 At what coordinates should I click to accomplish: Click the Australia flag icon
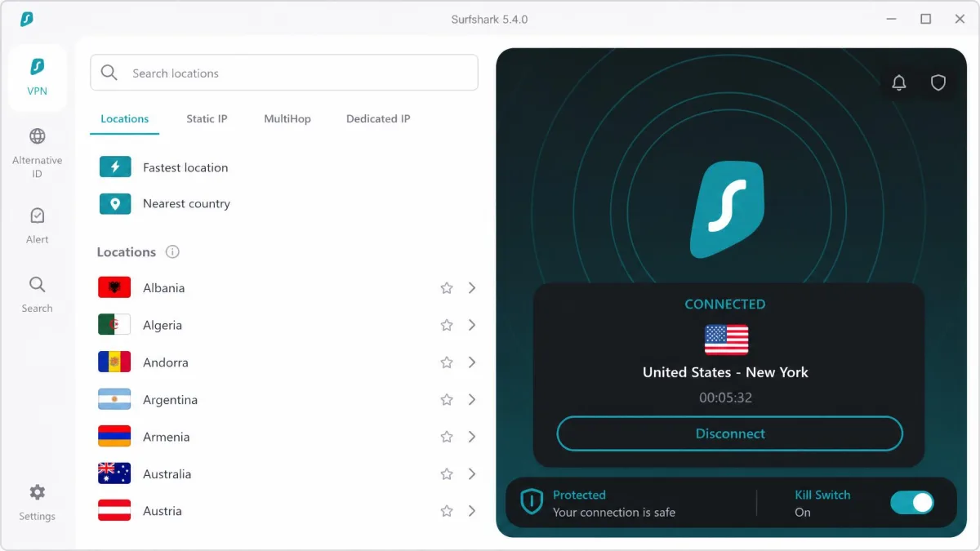[x=114, y=473]
